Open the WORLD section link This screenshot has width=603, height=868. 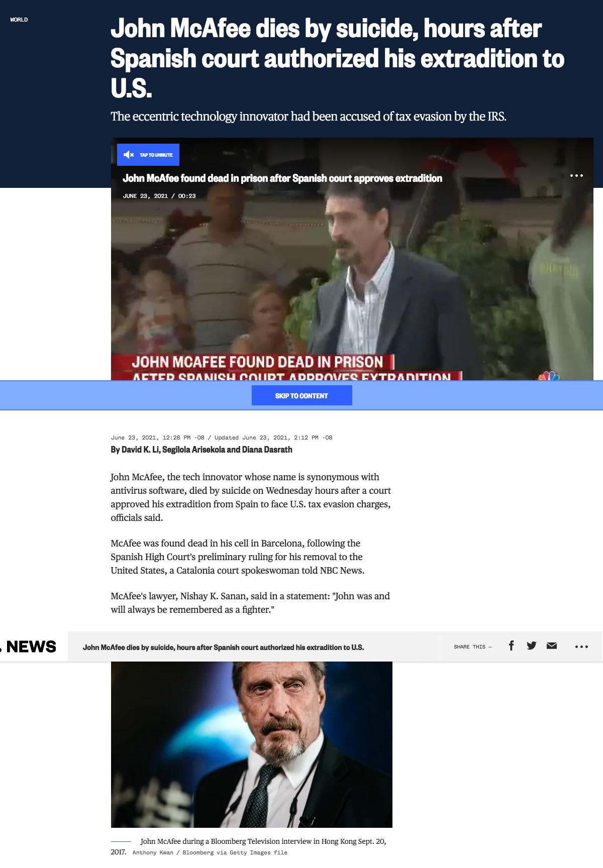coord(19,20)
